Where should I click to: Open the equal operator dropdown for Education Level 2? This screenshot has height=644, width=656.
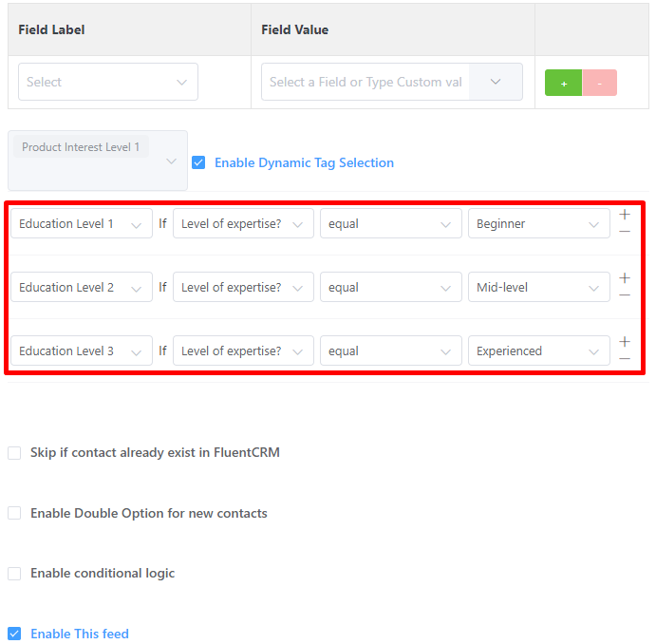pos(390,288)
